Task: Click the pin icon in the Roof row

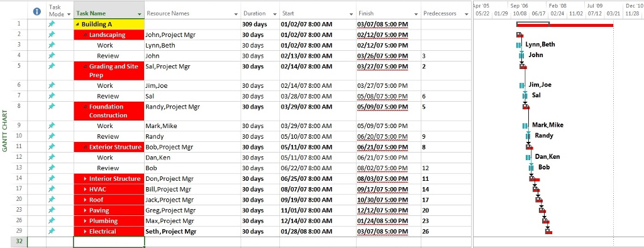Action: click(x=52, y=200)
